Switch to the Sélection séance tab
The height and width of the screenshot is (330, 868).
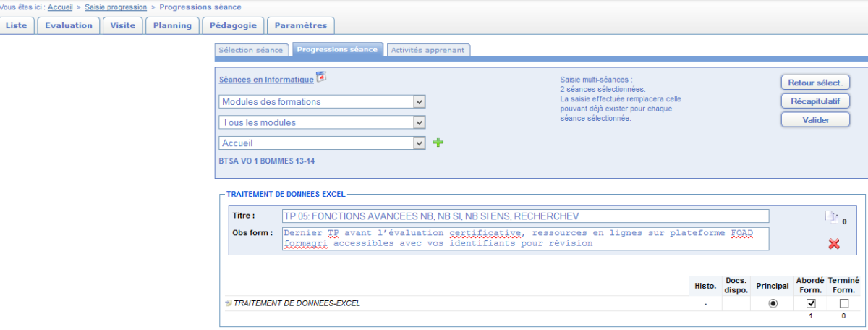click(x=251, y=51)
